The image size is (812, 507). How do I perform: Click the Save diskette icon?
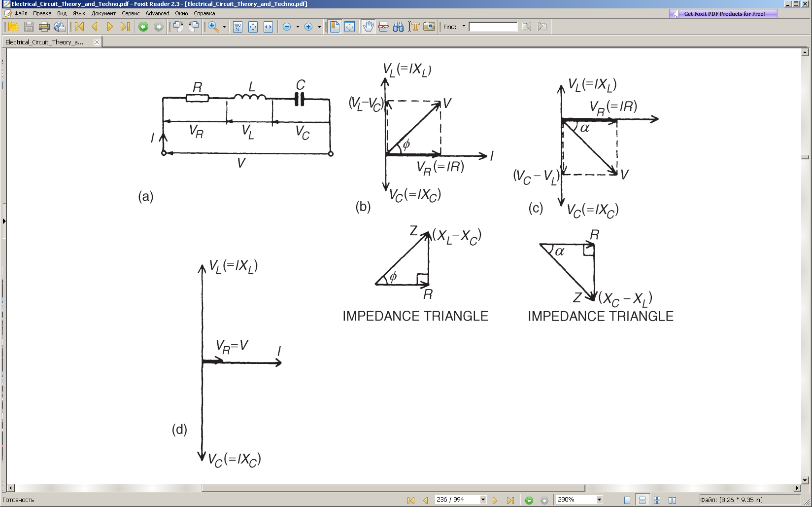(29, 27)
